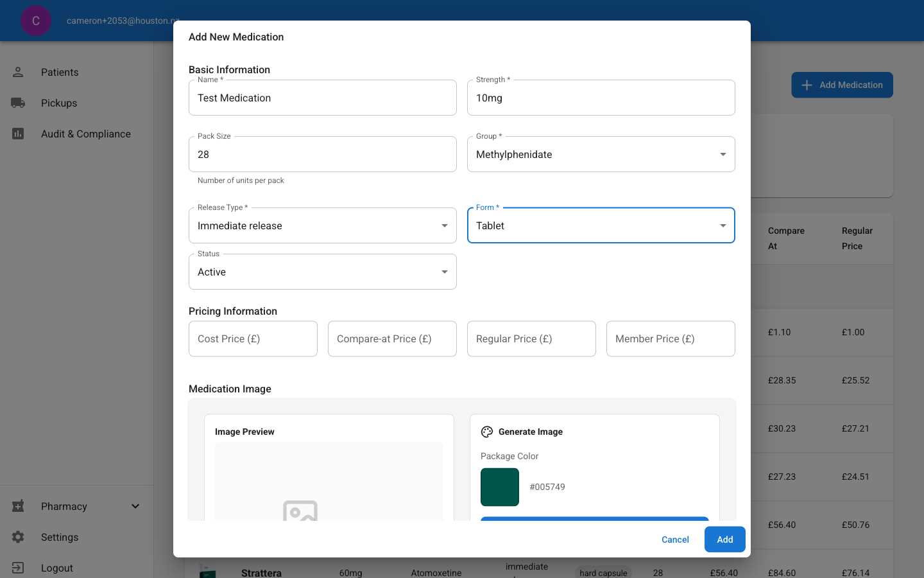This screenshot has width=924, height=578.
Task: Open the Settings menu item
Action: [x=77, y=537]
